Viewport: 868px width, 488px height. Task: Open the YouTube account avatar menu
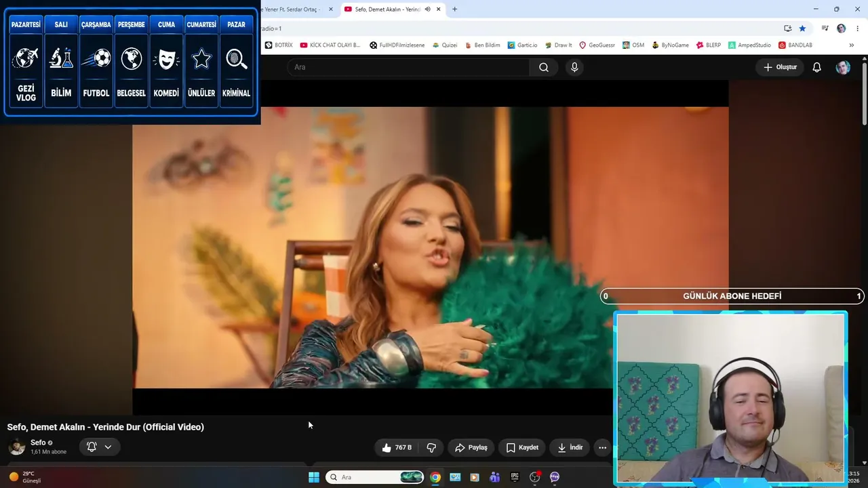click(843, 67)
